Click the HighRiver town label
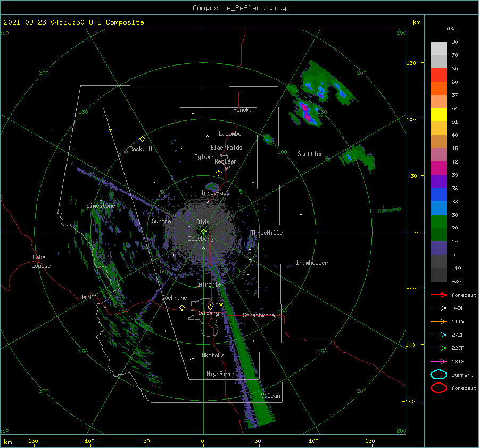The height and width of the screenshot is (448, 479). coord(221,374)
